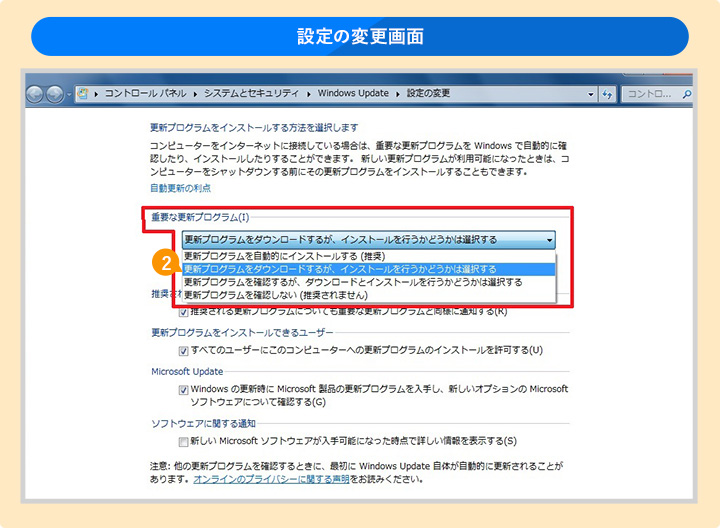Uncheck すべてのユーザー install permission checkbox
The image size is (720, 528).
click(x=183, y=351)
